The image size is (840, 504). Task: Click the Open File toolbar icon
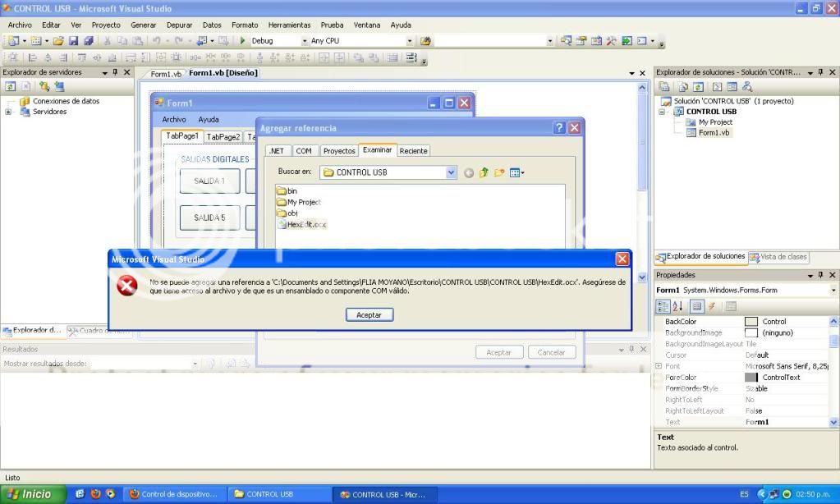click(58, 41)
